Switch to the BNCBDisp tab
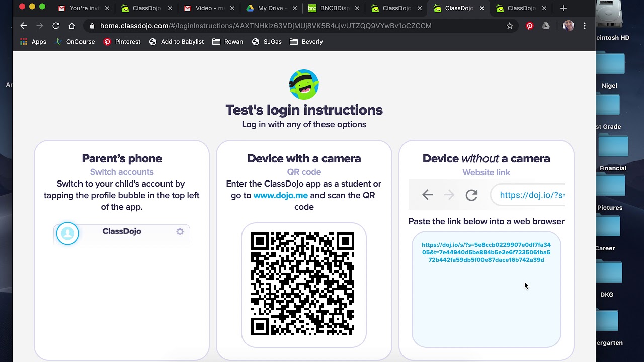 334,8
